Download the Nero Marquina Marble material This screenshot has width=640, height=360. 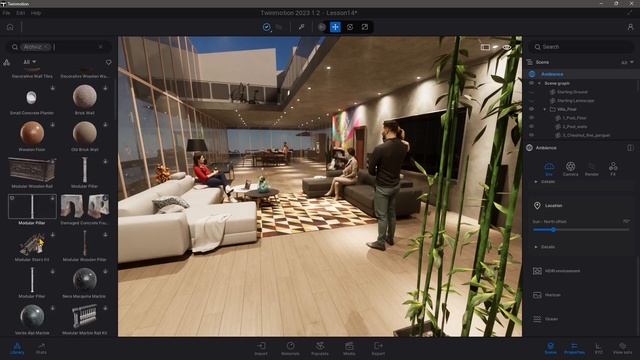pos(105,271)
